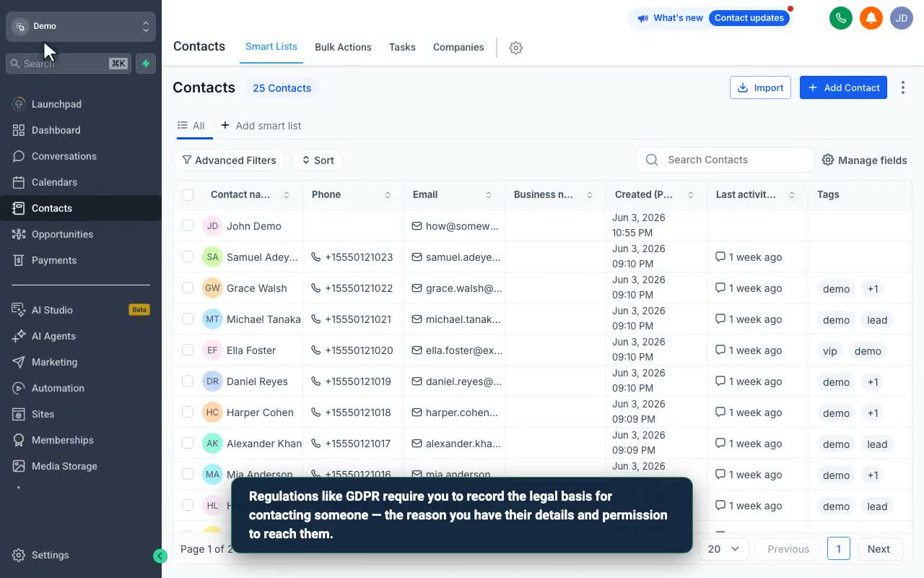Image resolution: width=924 pixels, height=578 pixels.
Task: Click email icon for Grace Walsh
Action: pos(417,288)
